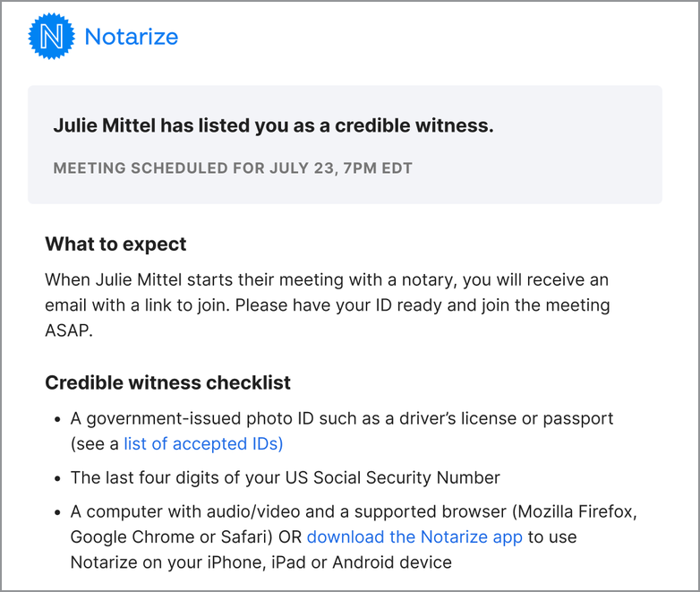The image size is (700, 592).
Task: Open the download the Notarize app link
Action: [x=415, y=537]
